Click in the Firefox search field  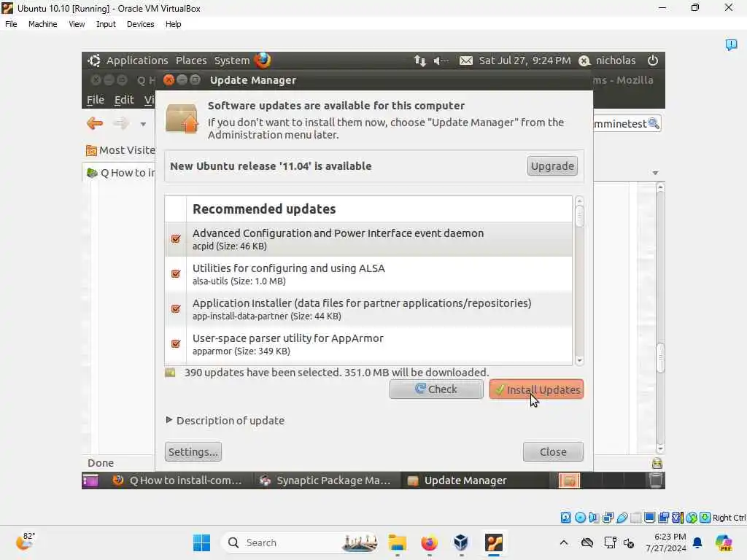[x=619, y=124]
